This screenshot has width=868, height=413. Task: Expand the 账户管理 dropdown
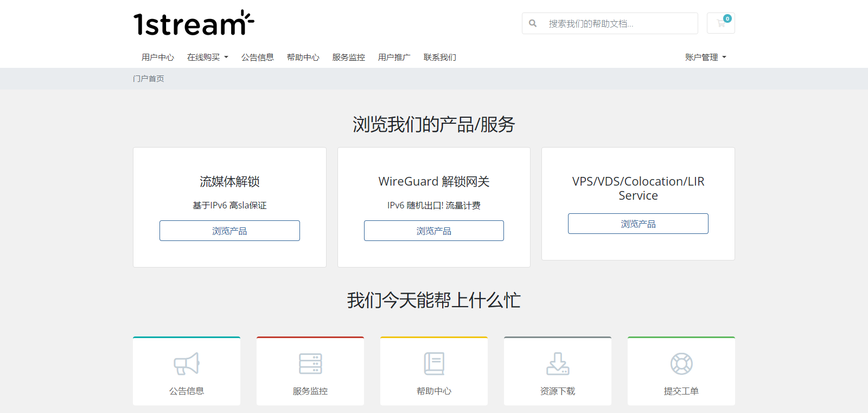point(705,57)
